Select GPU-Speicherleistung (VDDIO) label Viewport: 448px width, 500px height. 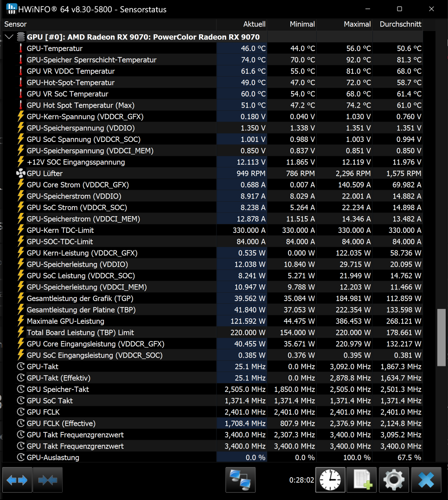[77, 264]
